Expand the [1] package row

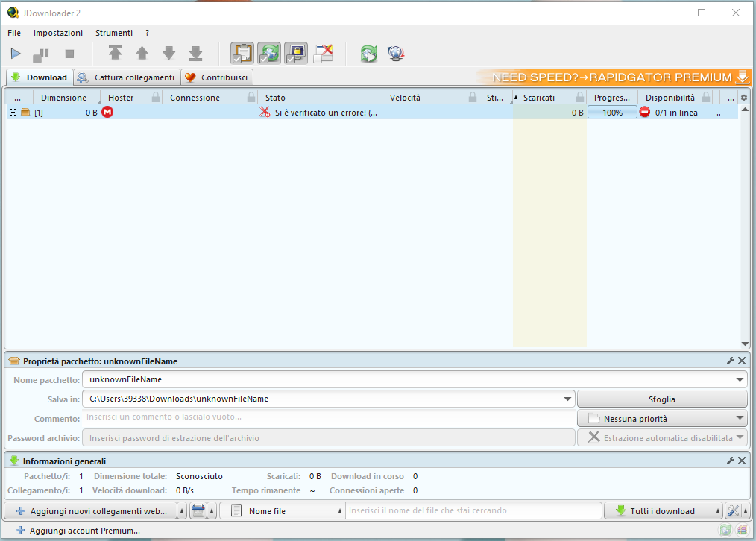13,113
